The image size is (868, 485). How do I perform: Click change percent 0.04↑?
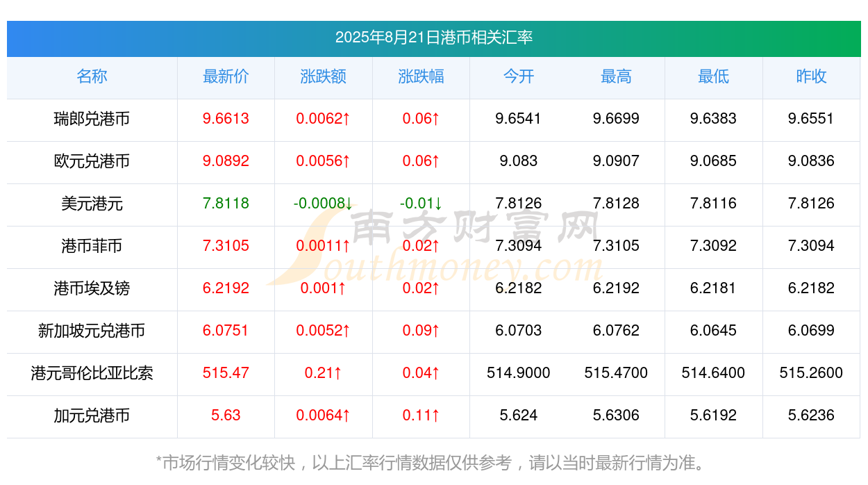tap(421, 373)
